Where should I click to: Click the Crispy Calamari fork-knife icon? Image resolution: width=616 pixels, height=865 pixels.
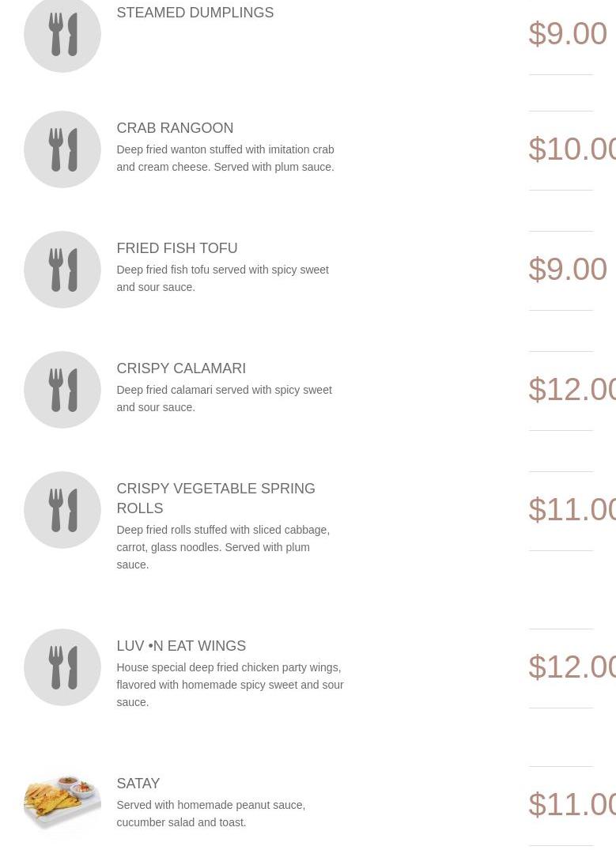tap(62, 390)
